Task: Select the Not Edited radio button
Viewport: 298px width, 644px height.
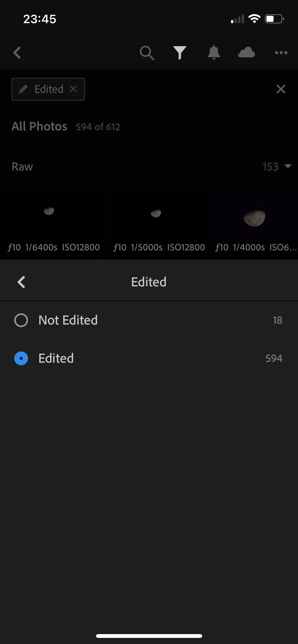Action: pyautogui.click(x=21, y=320)
